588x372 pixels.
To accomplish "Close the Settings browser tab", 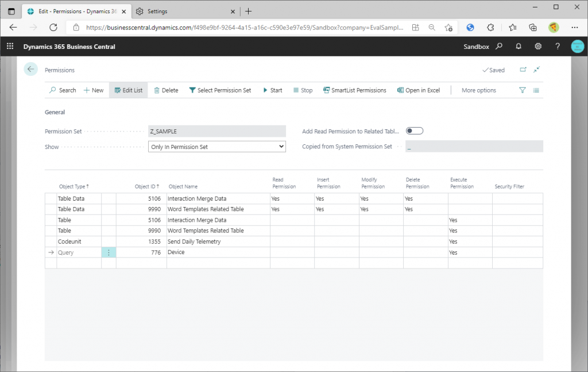I will click(233, 11).
